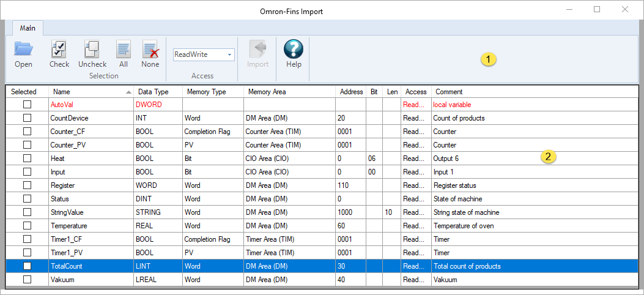Click the Check selection icon
The width and height of the screenshot is (644, 295).
59,49
